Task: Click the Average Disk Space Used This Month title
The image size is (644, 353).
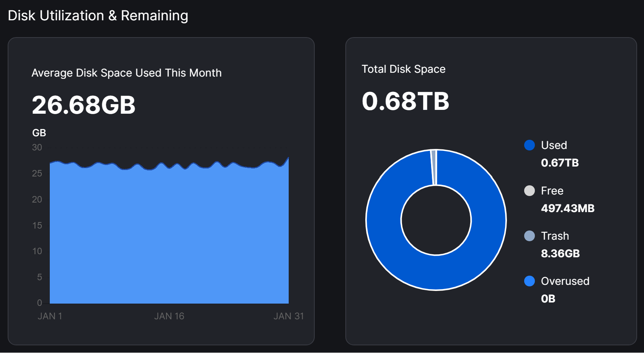Action: [x=126, y=73]
